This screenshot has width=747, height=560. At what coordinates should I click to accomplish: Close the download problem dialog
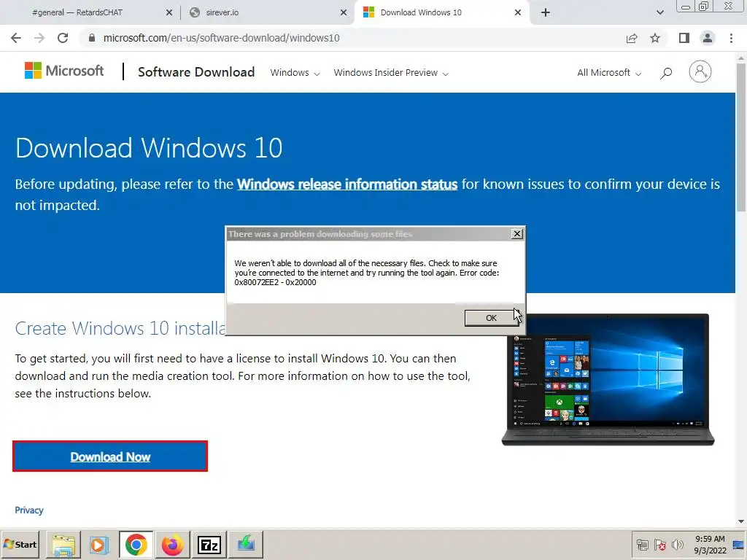517,234
